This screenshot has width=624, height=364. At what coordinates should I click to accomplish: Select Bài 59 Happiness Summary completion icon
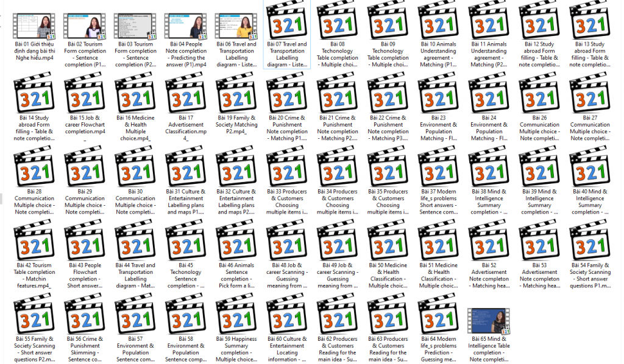[236, 315]
